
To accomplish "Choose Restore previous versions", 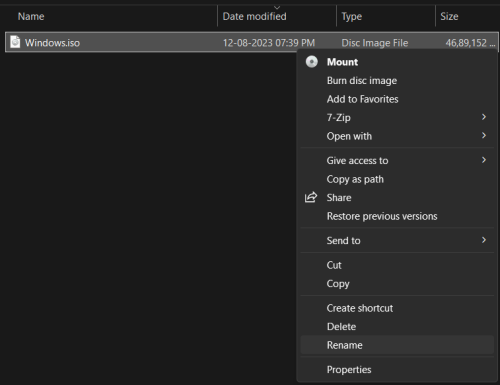I will [x=397, y=216].
